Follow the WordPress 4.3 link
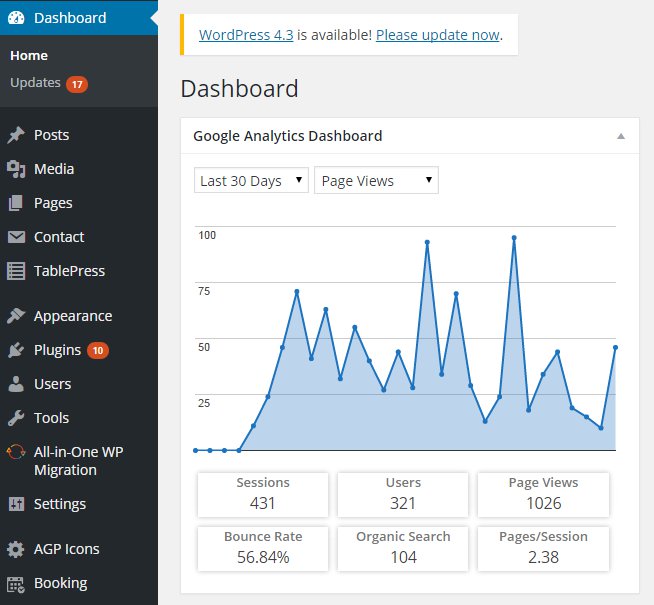 point(246,35)
